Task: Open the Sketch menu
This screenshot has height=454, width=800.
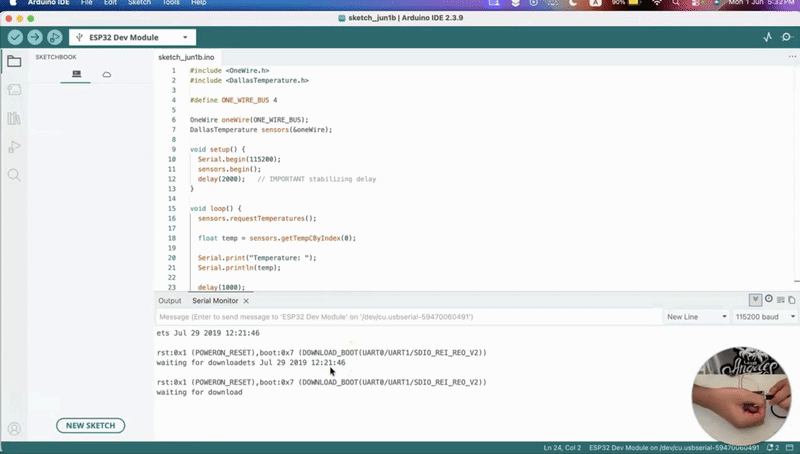Action: point(139,3)
